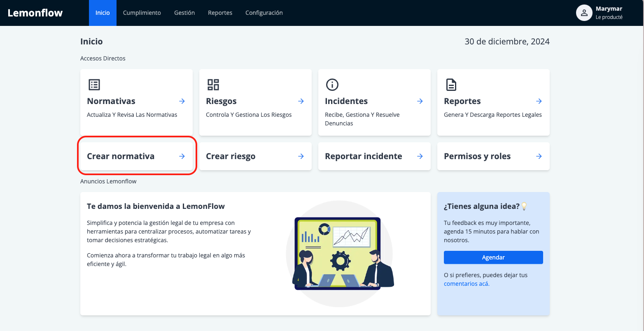
Task: Click the arrow on the Riesgos card
Action: [301, 101]
